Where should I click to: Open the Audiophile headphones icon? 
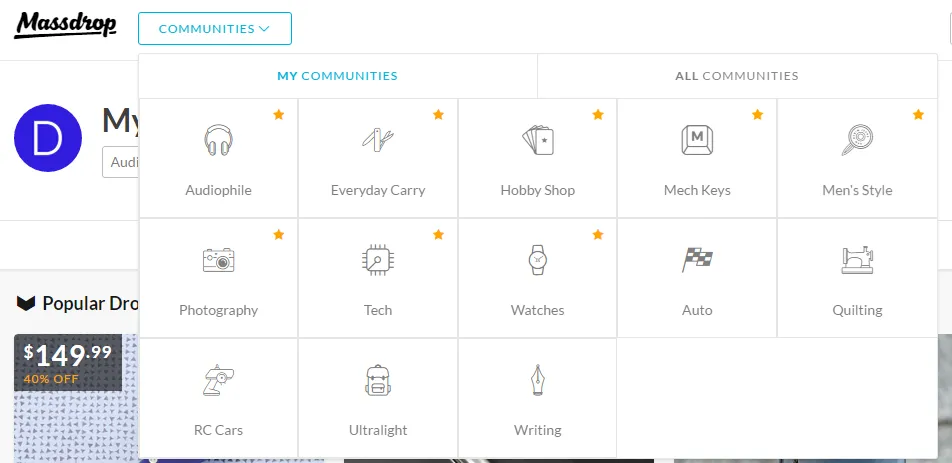(218, 140)
